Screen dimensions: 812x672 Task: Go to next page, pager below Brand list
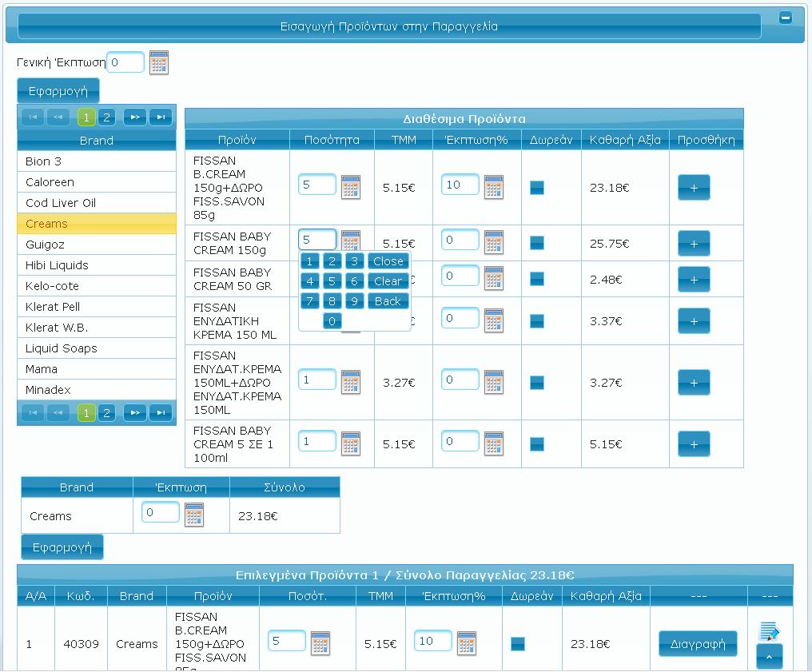click(134, 413)
